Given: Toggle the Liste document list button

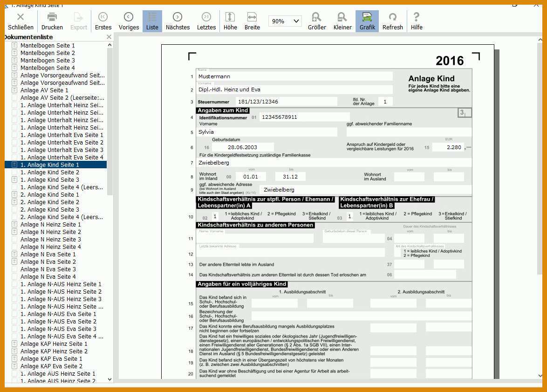Looking at the screenshot, I should (x=152, y=21).
